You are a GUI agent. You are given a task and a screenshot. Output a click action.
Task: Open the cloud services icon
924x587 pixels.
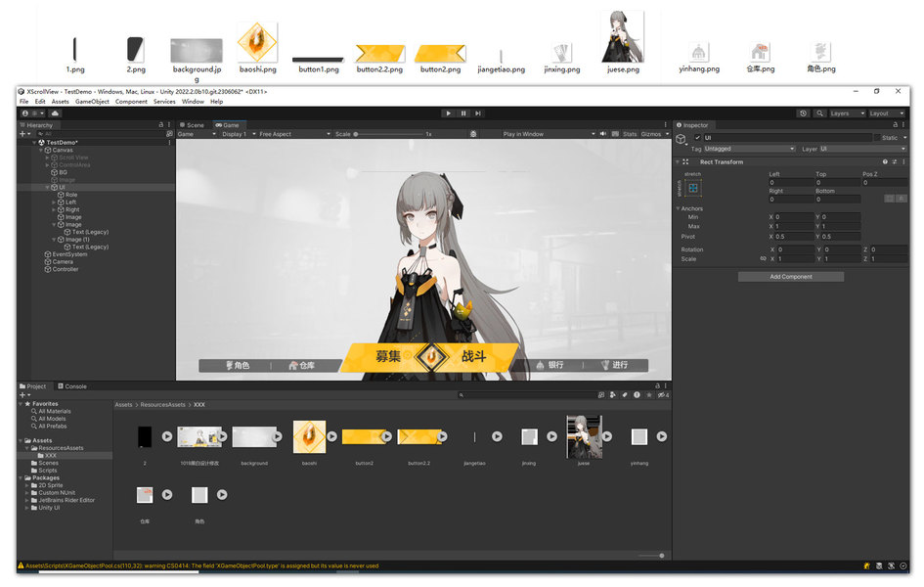(x=55, y=113)
